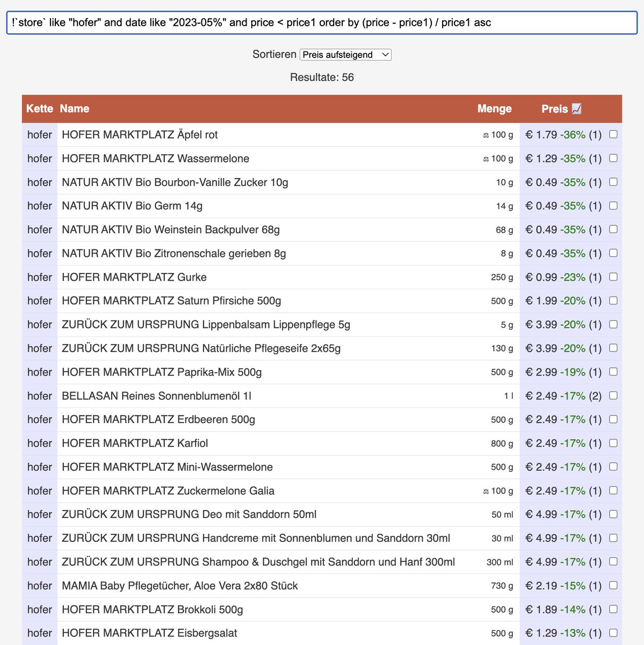
Task: Tick checkbox for Zuckermelone Galia row
Action: 613,490
